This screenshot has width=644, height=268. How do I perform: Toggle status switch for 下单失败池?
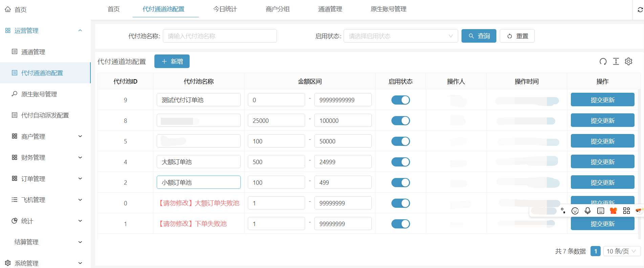point(401,224)
